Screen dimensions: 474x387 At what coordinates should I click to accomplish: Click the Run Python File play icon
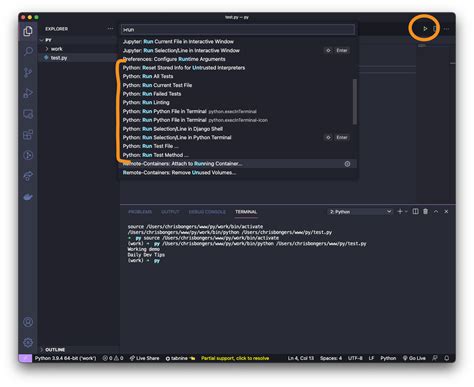[425, 29]
